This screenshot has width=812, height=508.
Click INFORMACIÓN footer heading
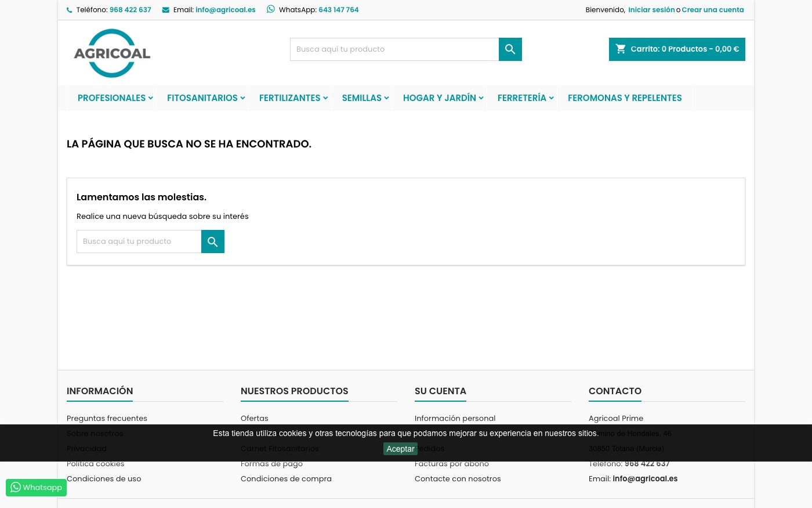[x=100, y=391]
